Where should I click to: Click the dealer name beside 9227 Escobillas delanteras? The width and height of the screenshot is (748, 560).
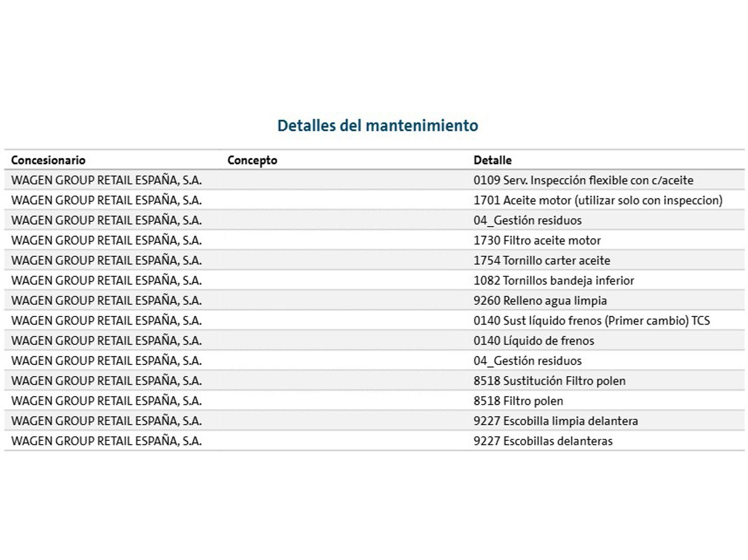tap(106, 441)
